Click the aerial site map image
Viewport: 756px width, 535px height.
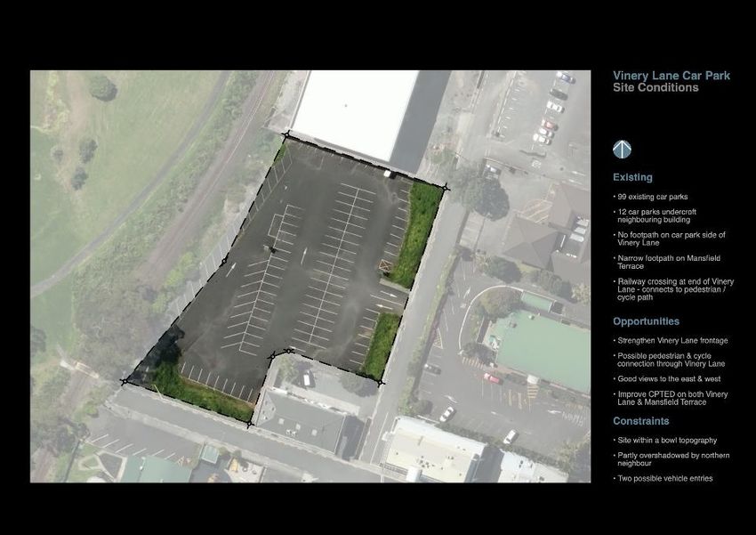310,277
